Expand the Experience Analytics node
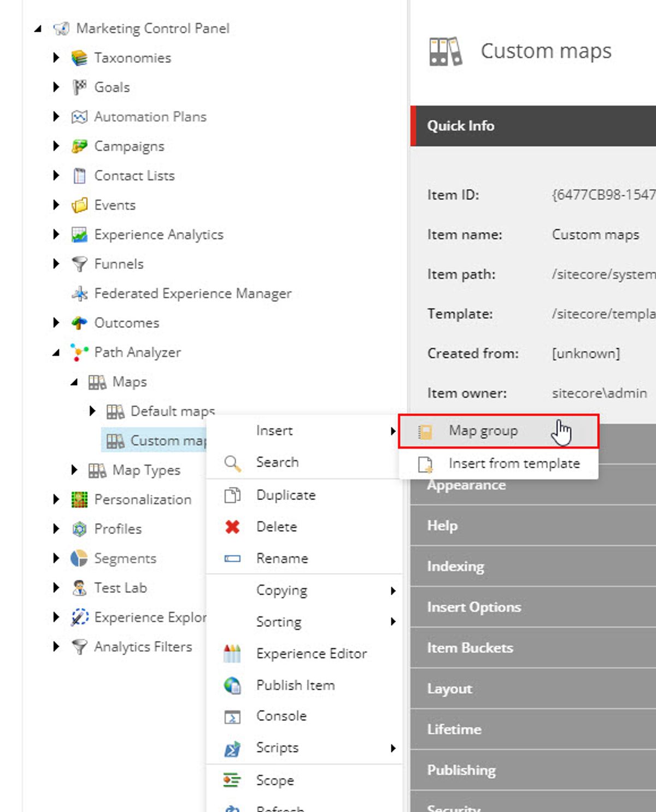The image size is (656, 812). pyautogui.click(x=56, y=234)
